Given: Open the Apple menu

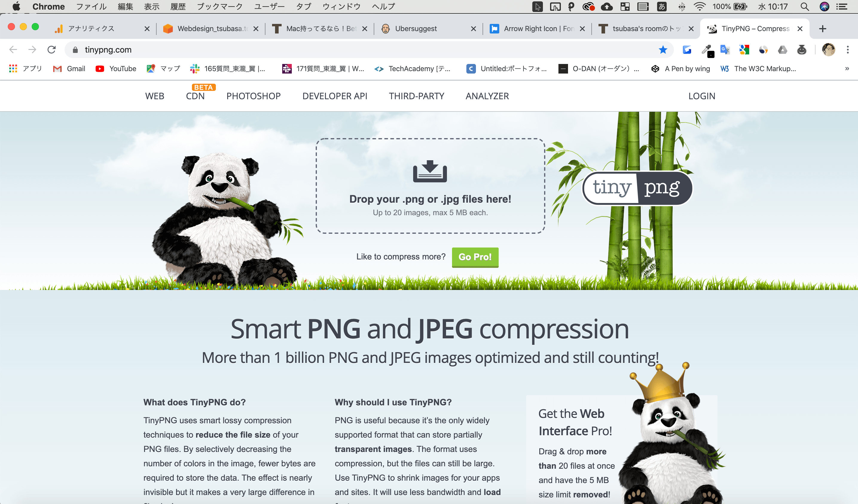Looking at the screenshot, I should (16, 7).
